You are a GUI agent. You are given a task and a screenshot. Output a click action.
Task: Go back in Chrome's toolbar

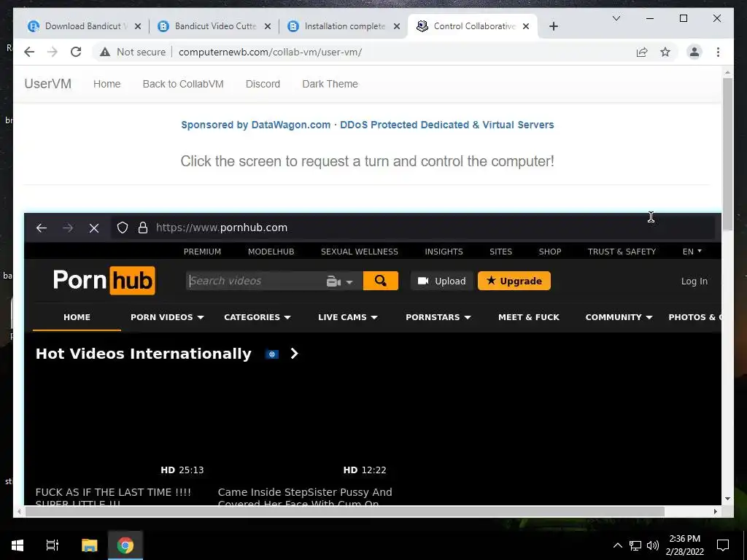click(29, 52)
